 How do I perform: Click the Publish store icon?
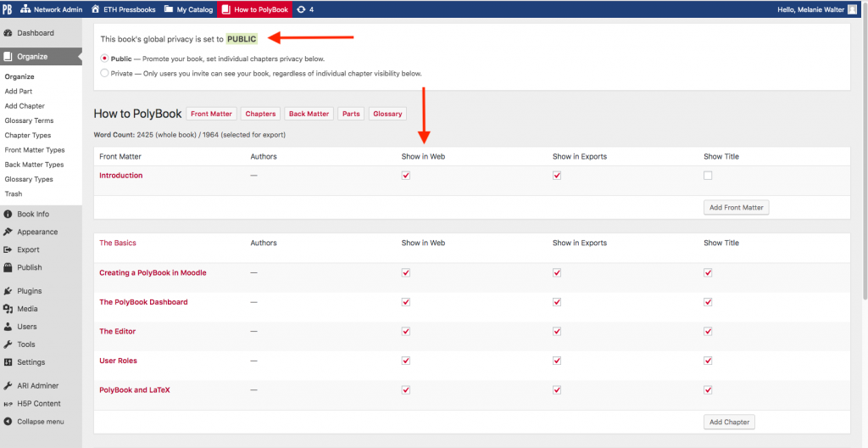click(8, 267)
